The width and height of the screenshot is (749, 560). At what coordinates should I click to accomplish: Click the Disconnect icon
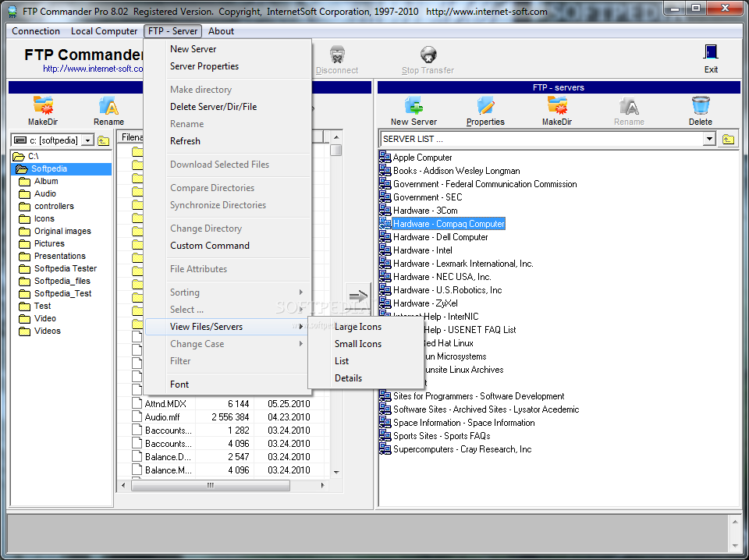(337, 54)
